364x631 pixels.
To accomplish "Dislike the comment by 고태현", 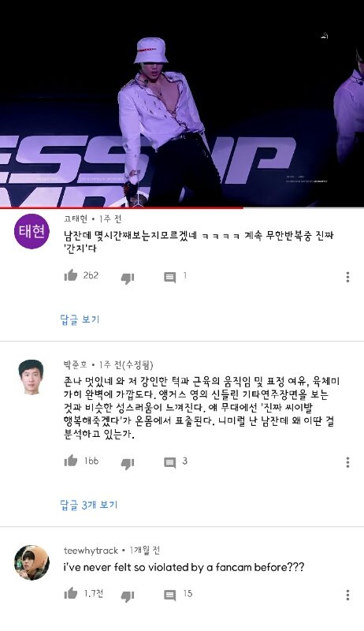I will (128, 278).
